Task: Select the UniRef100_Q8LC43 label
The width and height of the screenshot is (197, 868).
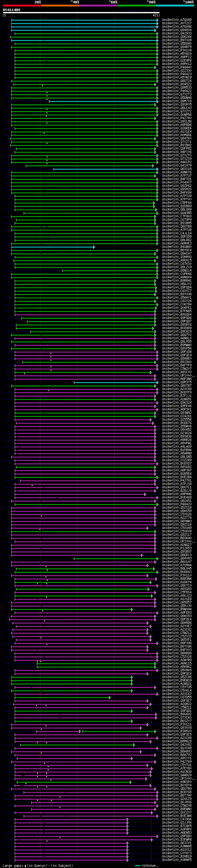Action: (177, 108)
